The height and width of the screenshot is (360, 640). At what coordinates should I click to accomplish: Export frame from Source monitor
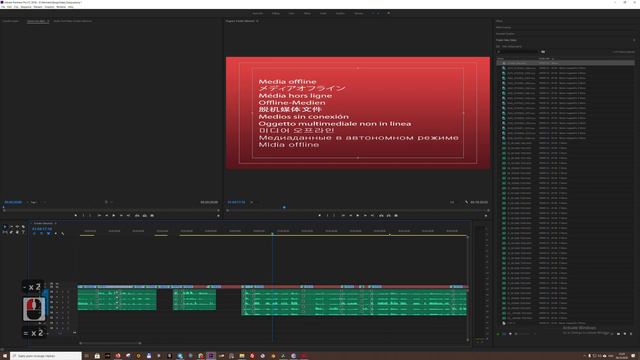click(152, 216)
